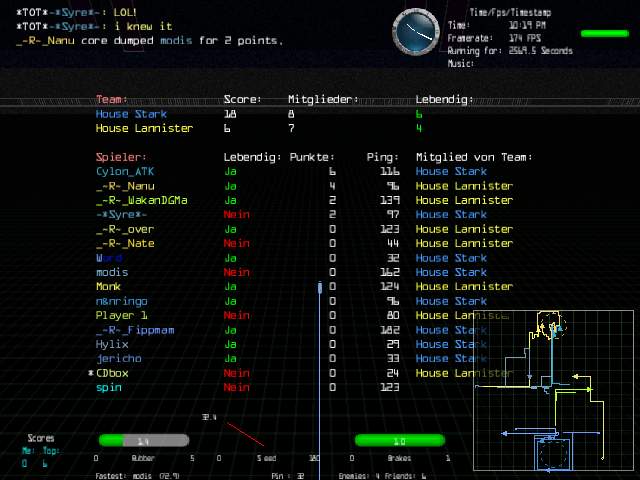This screenshot has width=640, height=480.
Task: Click the Scores panel in bottom left
Action: tap(40, 451)
